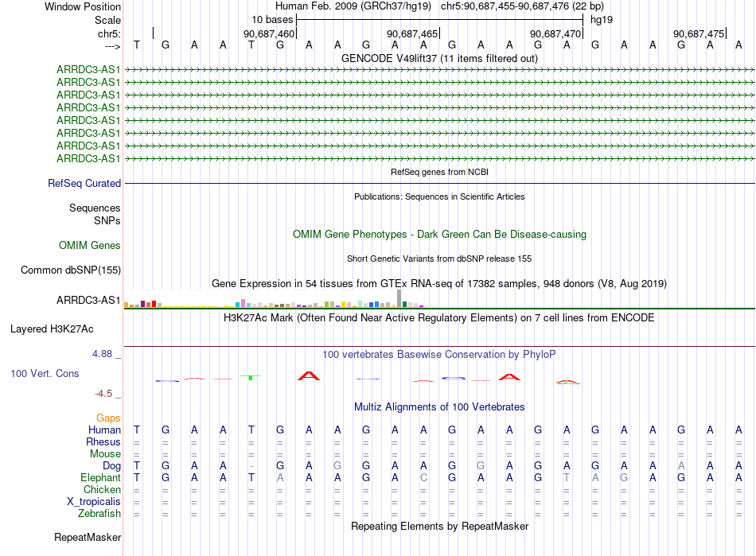Screen dimensions: 756x556
Task: Click the tall gray bar in GTEx chart
Action: 399,298
